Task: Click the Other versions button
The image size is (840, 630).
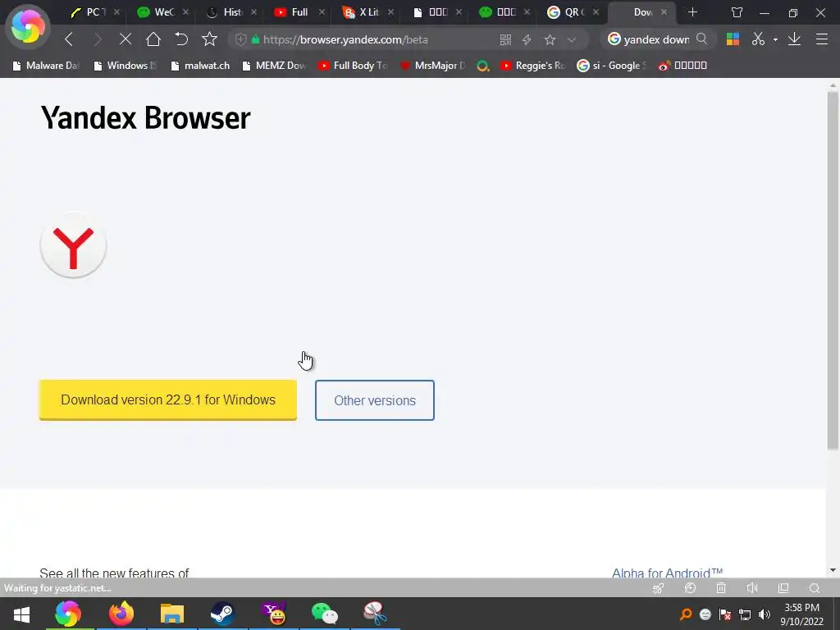Action: [x=374, y=400]
